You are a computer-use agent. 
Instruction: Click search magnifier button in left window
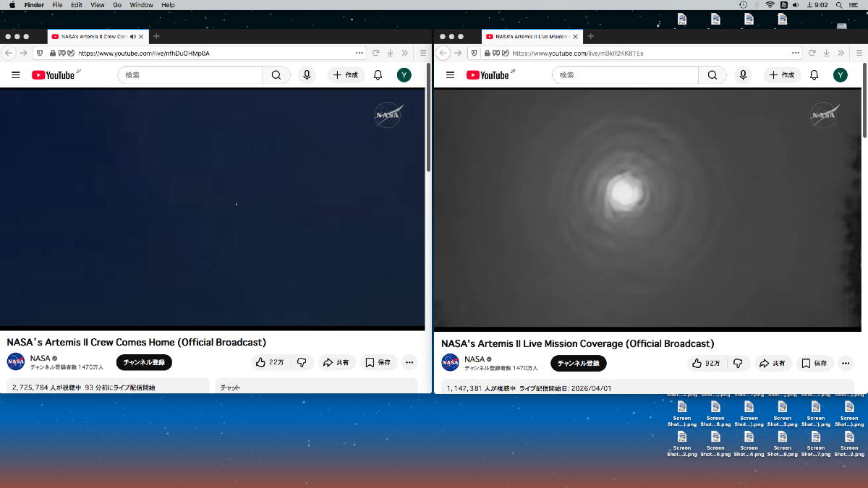[276, 75]
